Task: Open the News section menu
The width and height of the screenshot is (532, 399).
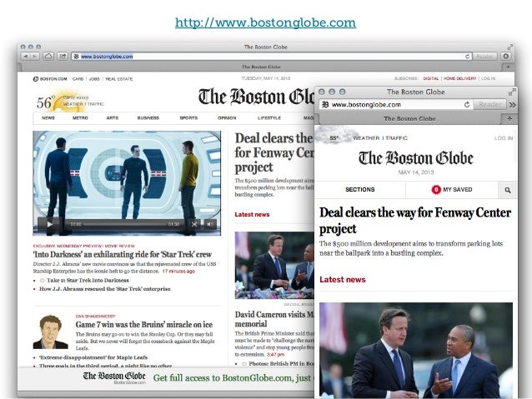Action: pos(48,118)
